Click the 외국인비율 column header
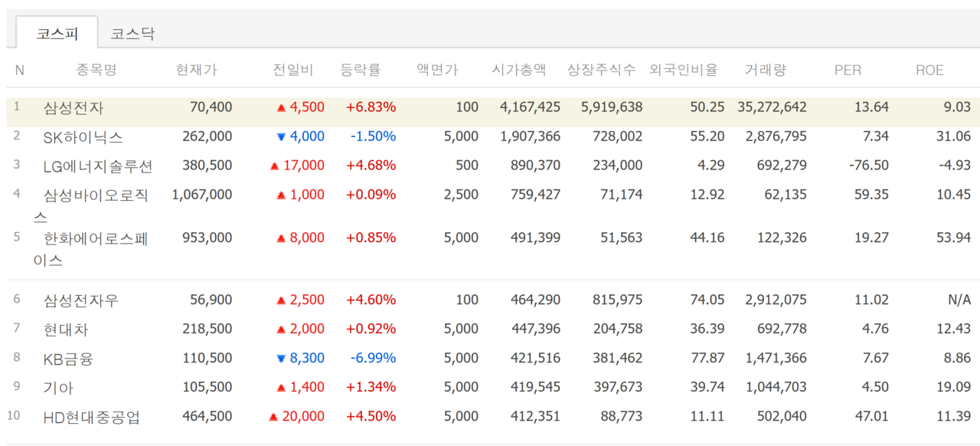 pyautogui.click(x=684, y=70)
